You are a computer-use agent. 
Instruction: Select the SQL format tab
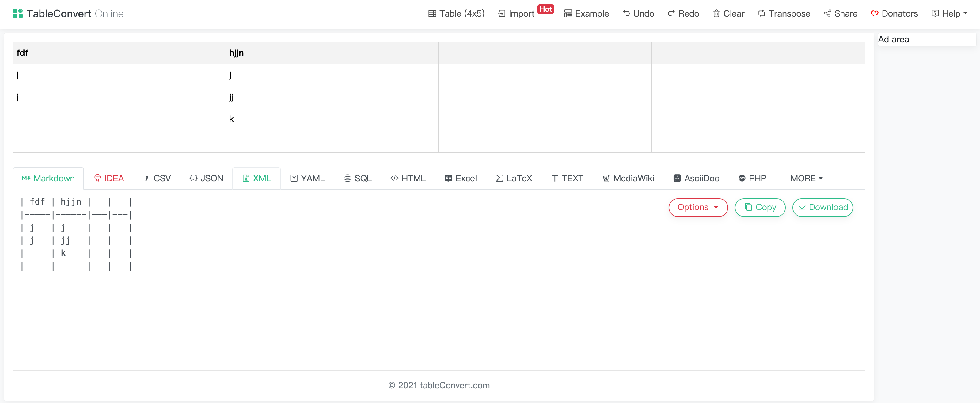[x=357, y=178]
